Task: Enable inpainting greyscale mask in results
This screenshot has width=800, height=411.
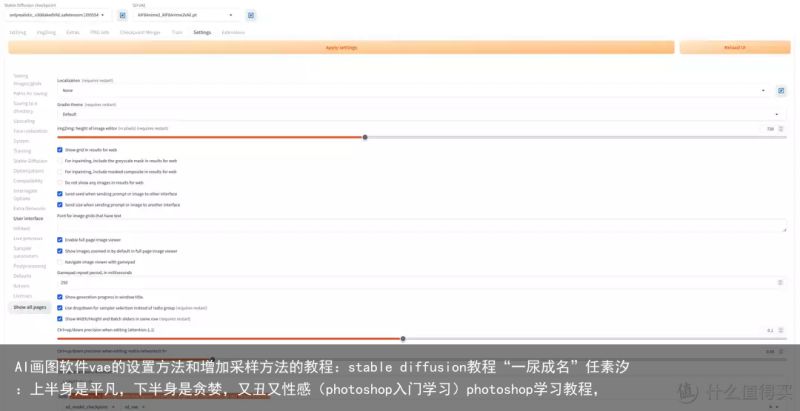Action: point(60,161)
